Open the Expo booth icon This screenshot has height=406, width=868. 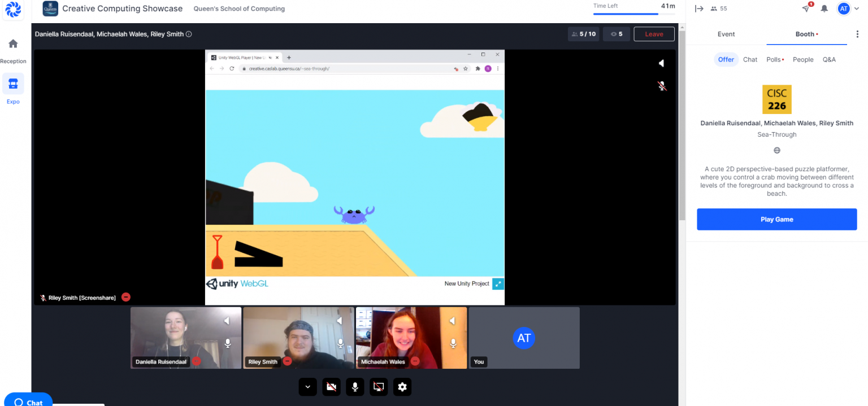pyautogui.click(x=13, y=84)
